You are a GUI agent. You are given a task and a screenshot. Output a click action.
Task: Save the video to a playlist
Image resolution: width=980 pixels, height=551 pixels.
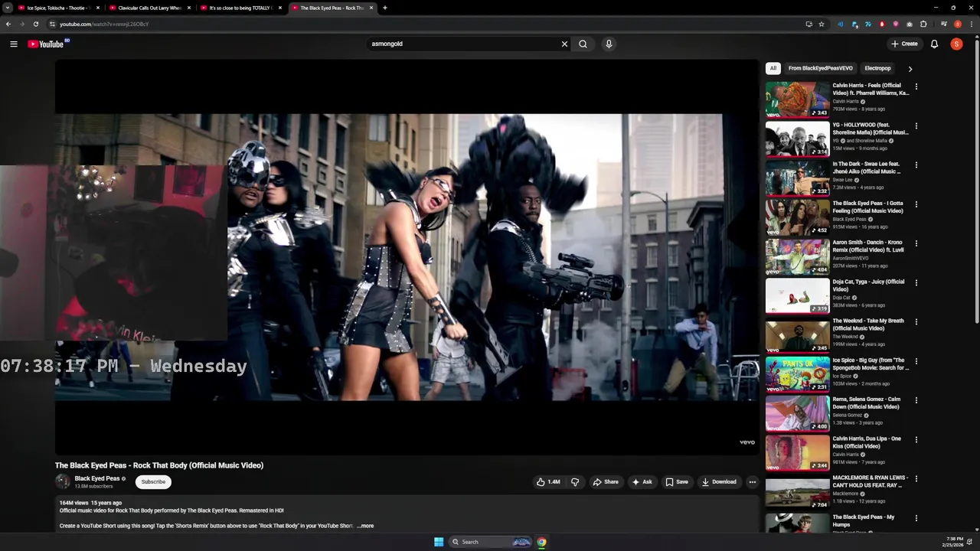(677, 482)
